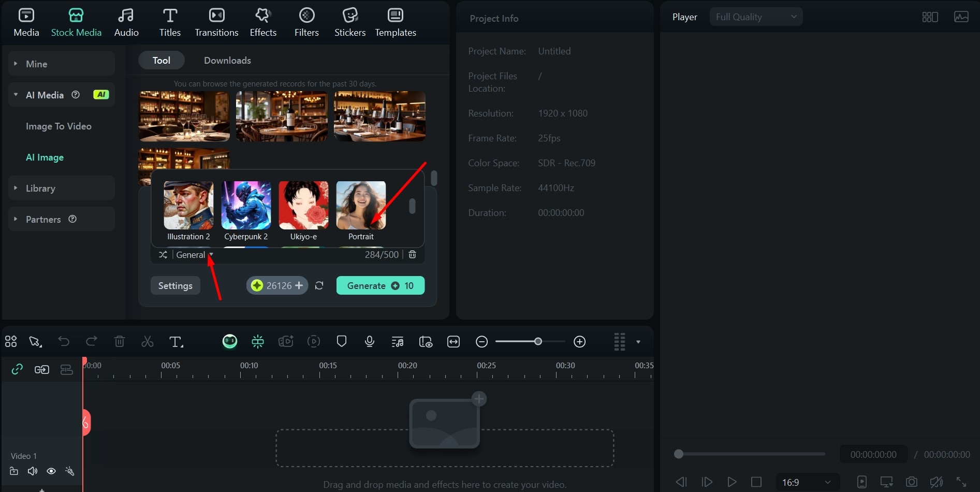Toggle the timeline auto link icon
Screen dimensions: 980x492
(17, 369)
